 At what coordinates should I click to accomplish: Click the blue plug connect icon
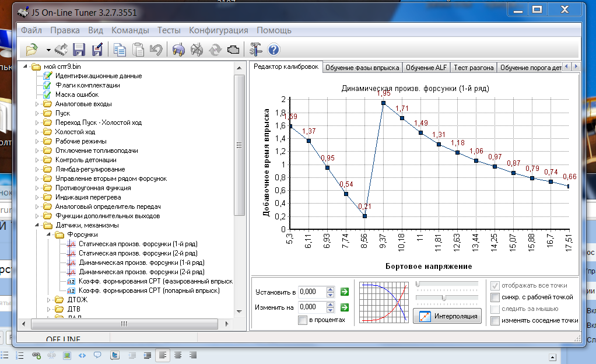[x=179, y=50]
